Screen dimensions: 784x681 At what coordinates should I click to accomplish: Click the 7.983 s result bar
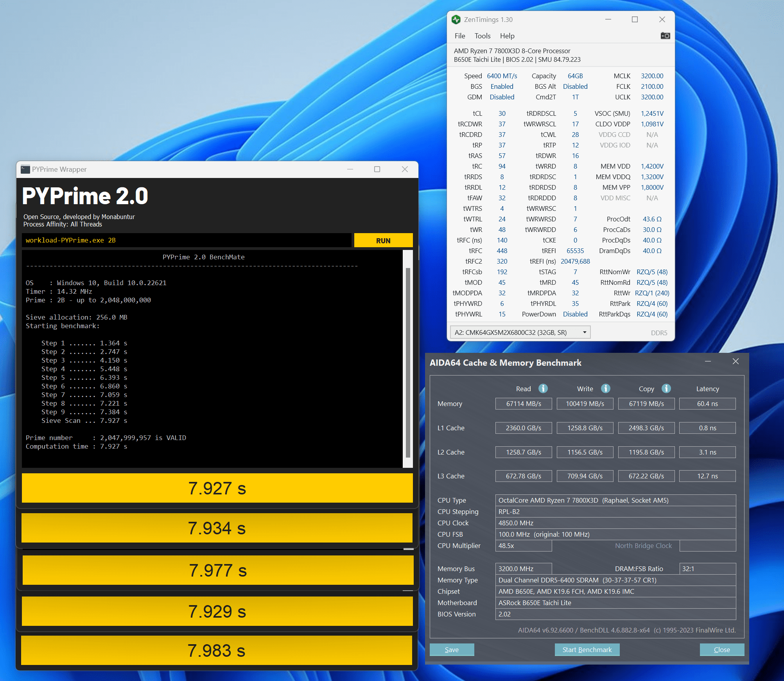[x=217, y=650]
